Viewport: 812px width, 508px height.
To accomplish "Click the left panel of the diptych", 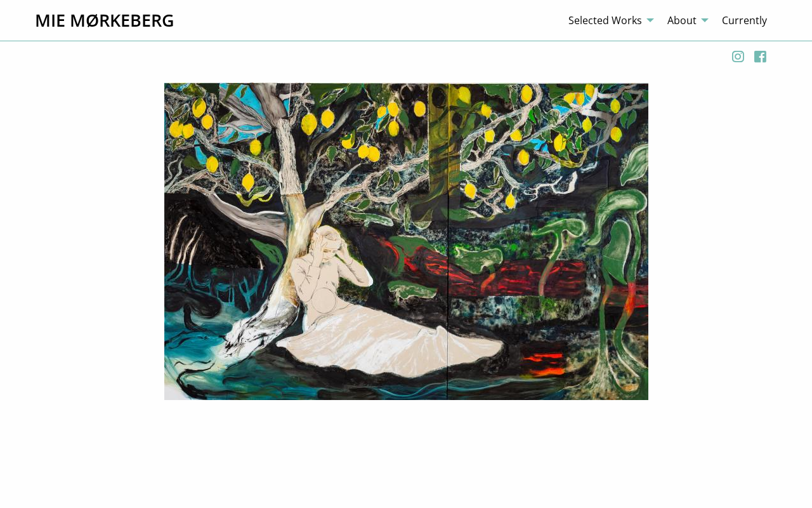I will [x=306, y=241].
